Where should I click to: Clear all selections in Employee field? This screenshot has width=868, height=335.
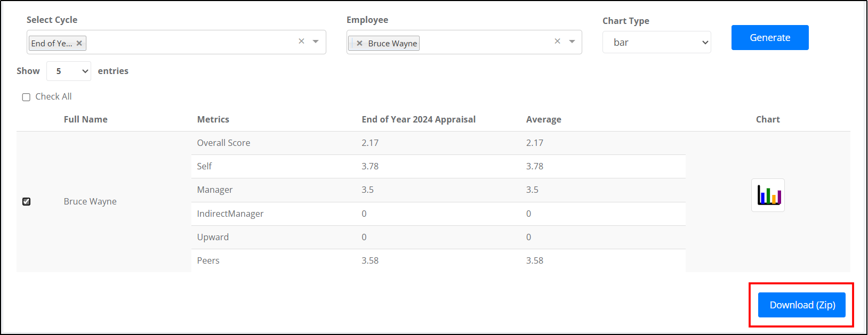[x=557, y=41]
